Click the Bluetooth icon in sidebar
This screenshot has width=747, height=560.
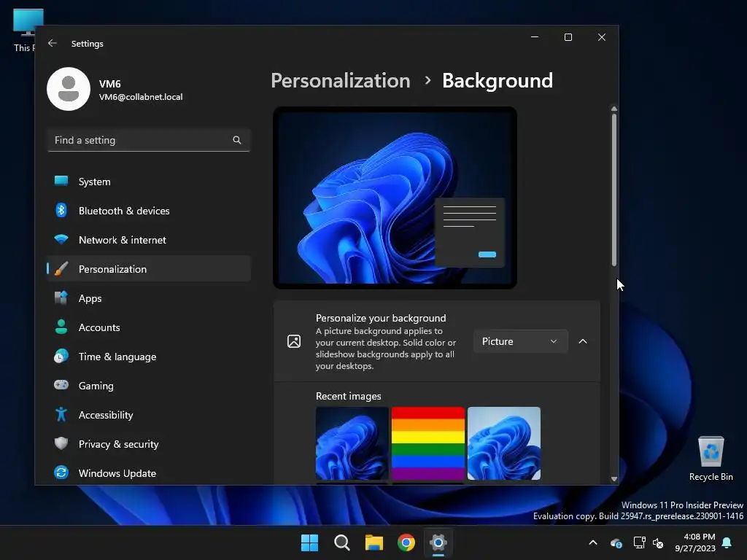(61, 210)
